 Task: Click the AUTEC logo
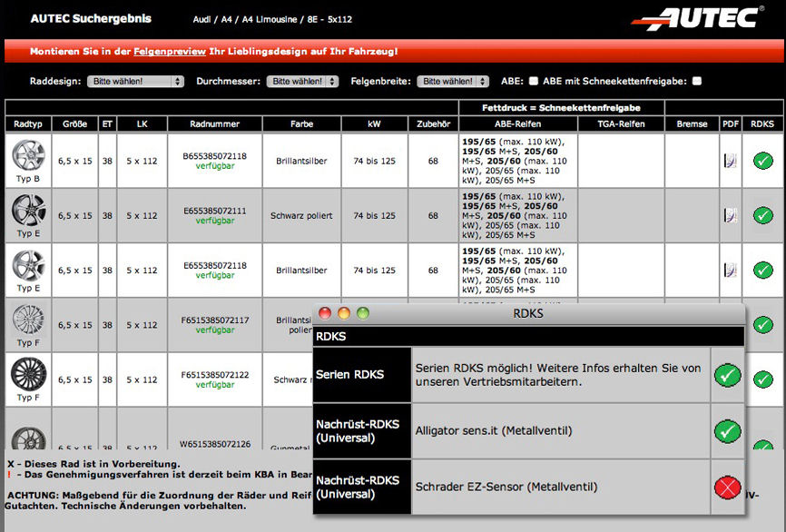(698, 18)
